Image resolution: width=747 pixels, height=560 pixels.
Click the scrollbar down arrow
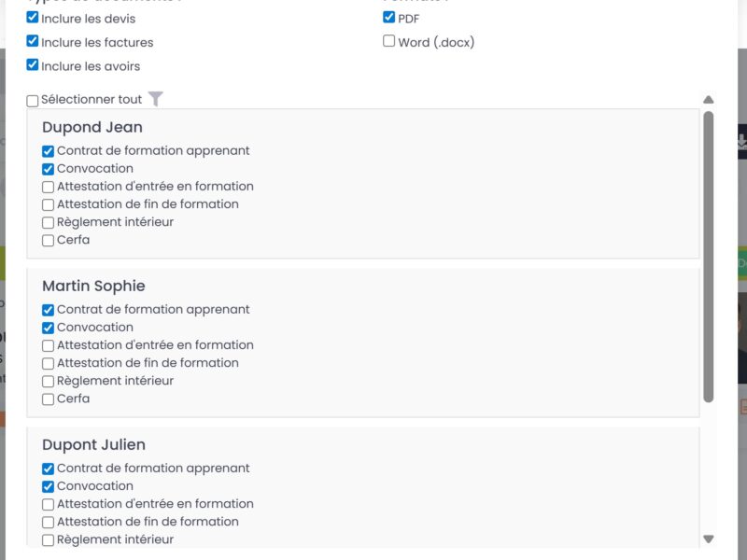pos(709,539)
